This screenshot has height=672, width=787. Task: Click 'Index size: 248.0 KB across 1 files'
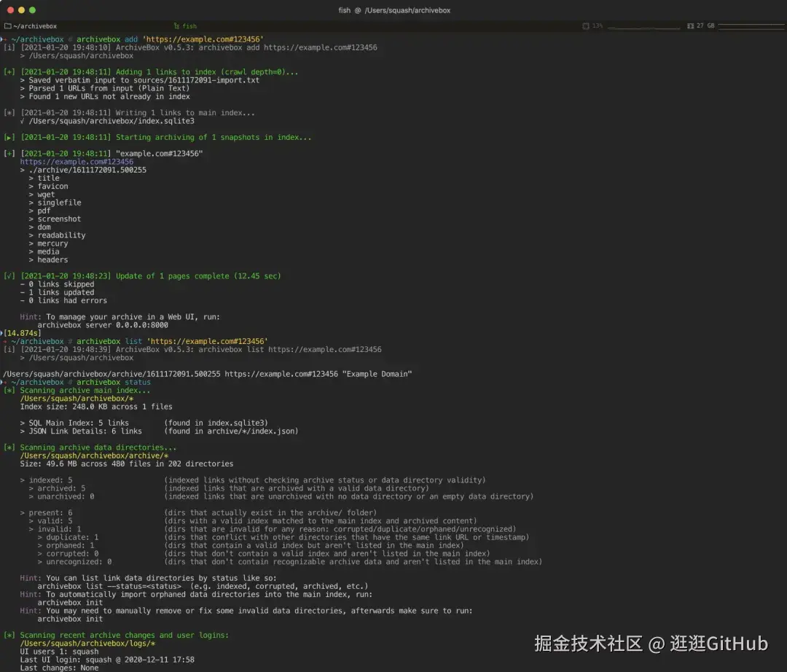pos(96,407)
